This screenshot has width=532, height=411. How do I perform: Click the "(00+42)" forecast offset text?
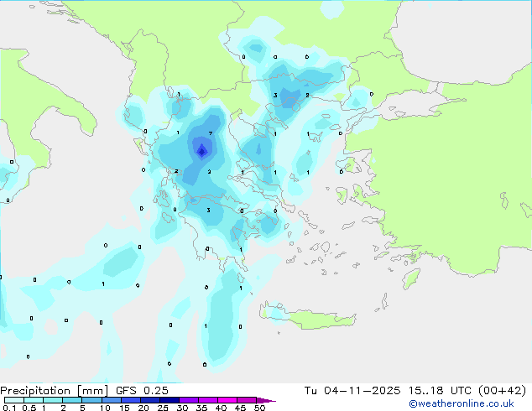tap(503, 391)
